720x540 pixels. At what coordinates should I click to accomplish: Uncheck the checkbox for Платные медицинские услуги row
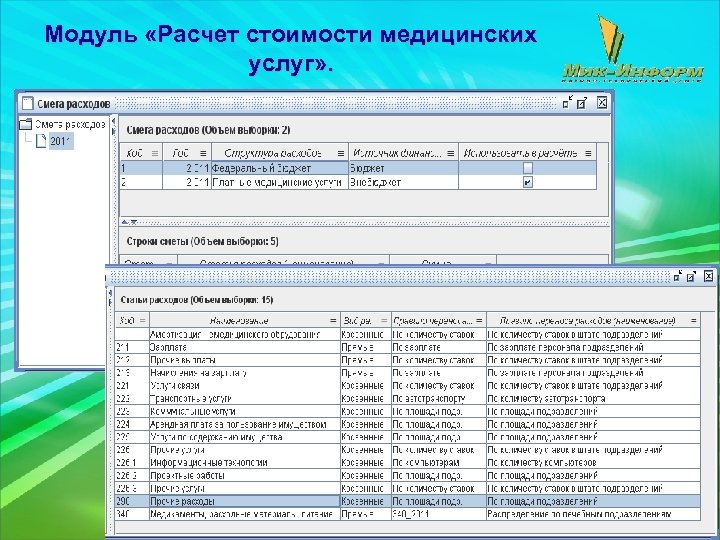pos(528,182)
